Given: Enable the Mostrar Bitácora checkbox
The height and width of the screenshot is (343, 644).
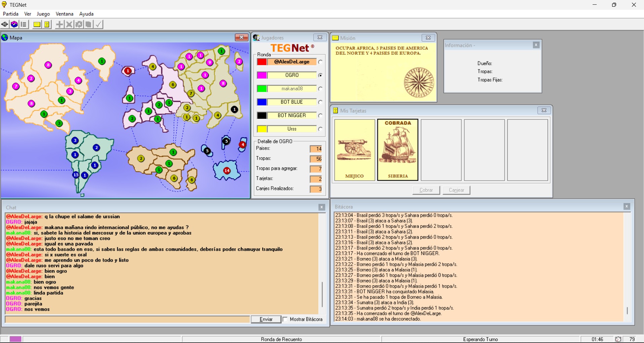Looking at the screenshot, I should click(x=285, y=319).
